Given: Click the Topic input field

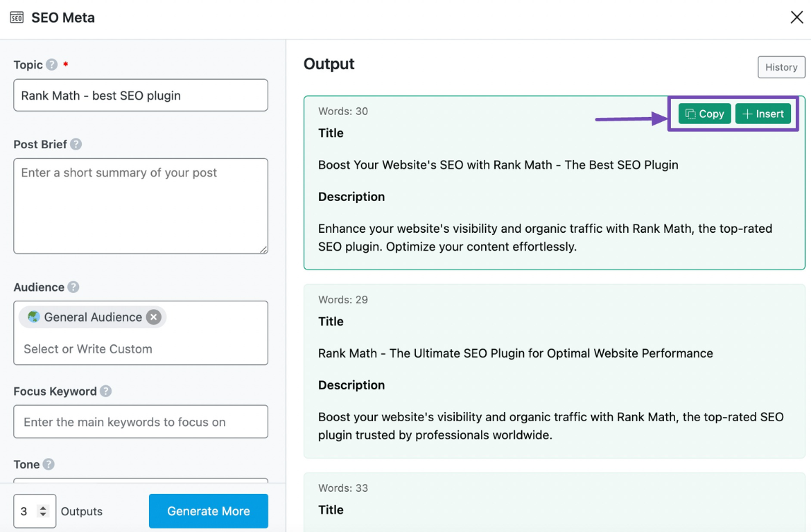Looking at the screenshot, I should (140, 96).
